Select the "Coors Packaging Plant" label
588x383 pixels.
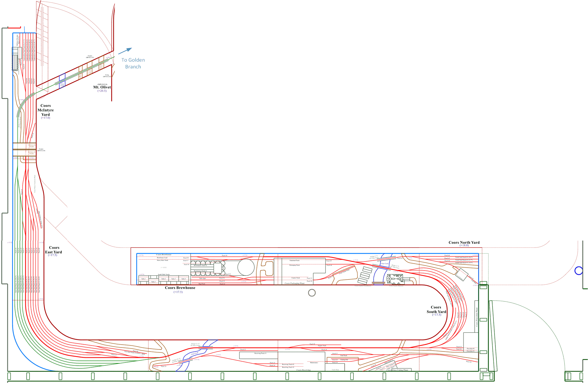click(295, 283)
